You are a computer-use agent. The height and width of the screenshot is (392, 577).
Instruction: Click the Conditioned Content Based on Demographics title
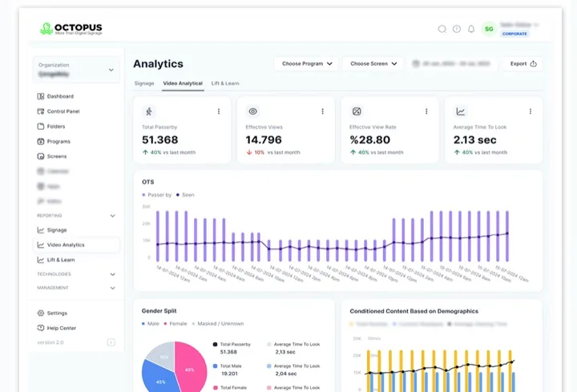[414, 311]
